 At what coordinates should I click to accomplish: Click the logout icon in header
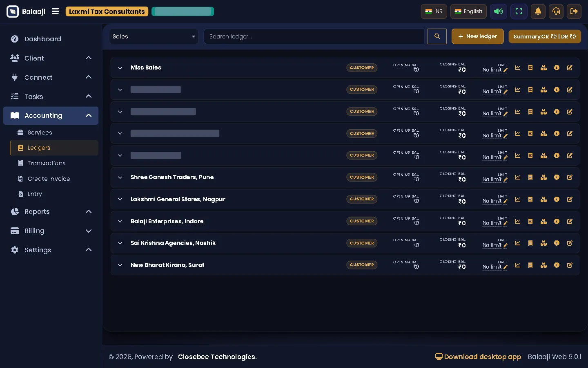[x=574, y=11]
